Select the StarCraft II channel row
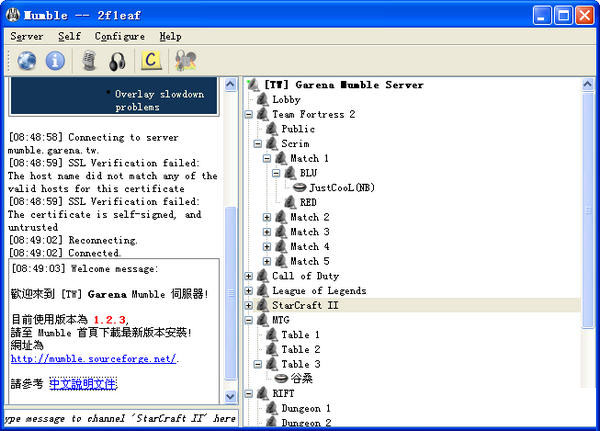The width and height of the screenshot is (600, 431). 416,305
